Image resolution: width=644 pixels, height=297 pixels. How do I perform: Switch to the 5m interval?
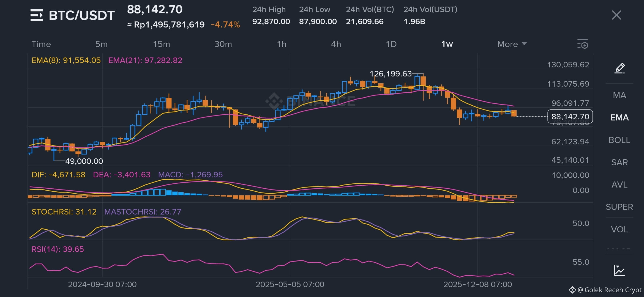point(101,44)
